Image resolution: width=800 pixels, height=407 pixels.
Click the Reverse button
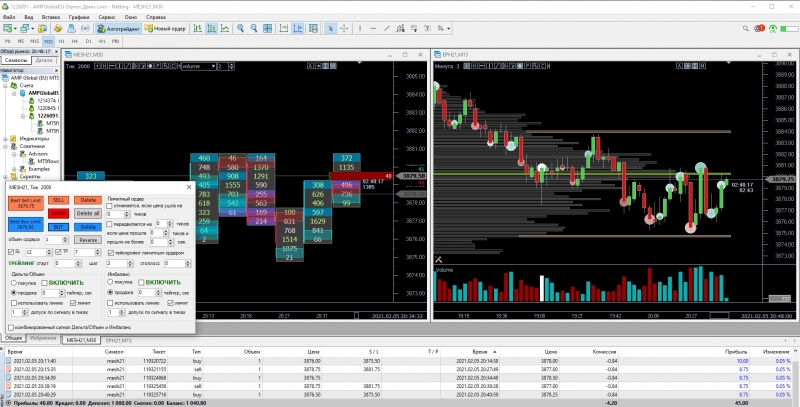click(x=88, y=240)
